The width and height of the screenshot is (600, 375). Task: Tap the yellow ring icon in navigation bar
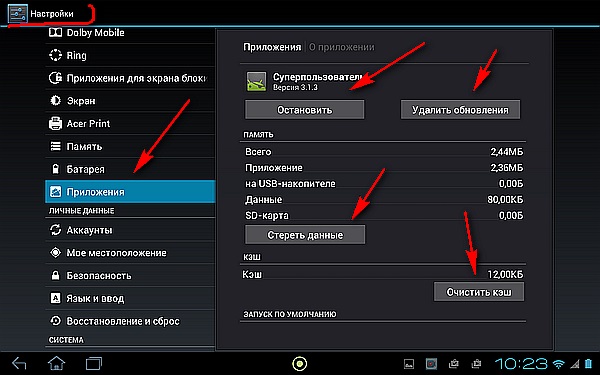(x=299, y=363)
